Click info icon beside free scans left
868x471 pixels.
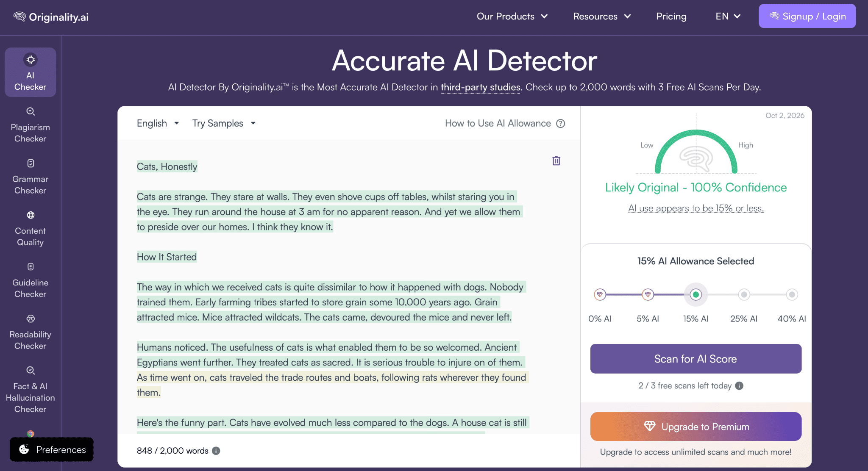tap(739, 385)
